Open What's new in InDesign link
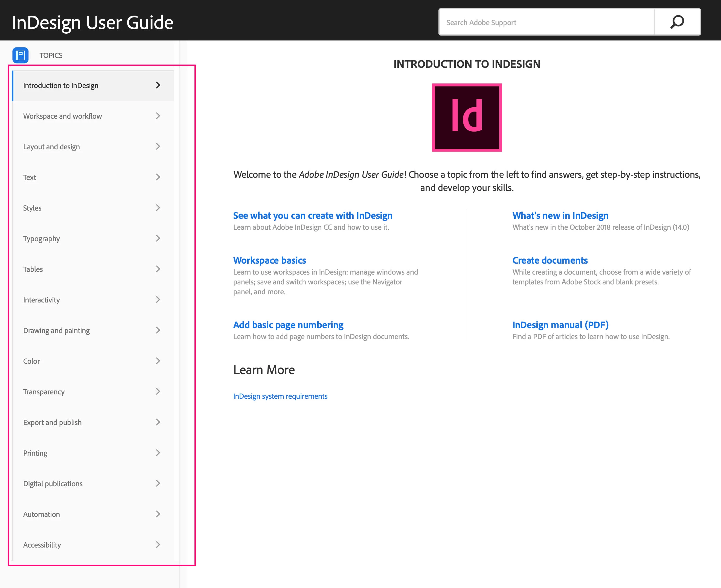Image resolution: width=721 pixels, height=588 pixels. pos(560,216)
